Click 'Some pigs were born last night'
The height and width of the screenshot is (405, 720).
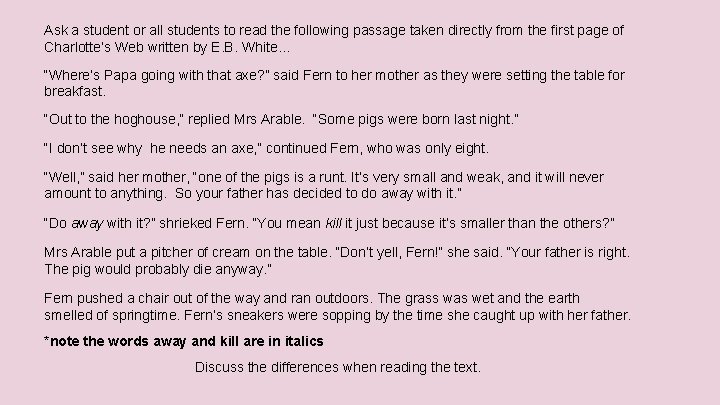click(x=416, y=119)
